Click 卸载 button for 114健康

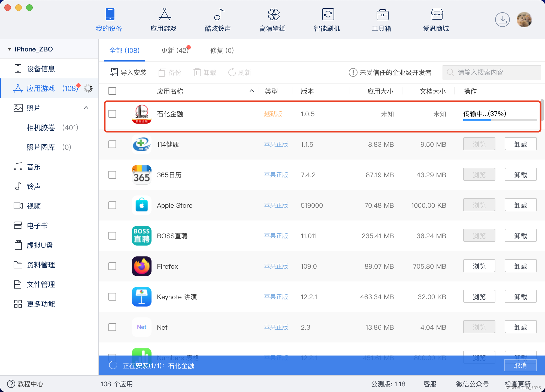pyautogui.click(x=520, y=144)
